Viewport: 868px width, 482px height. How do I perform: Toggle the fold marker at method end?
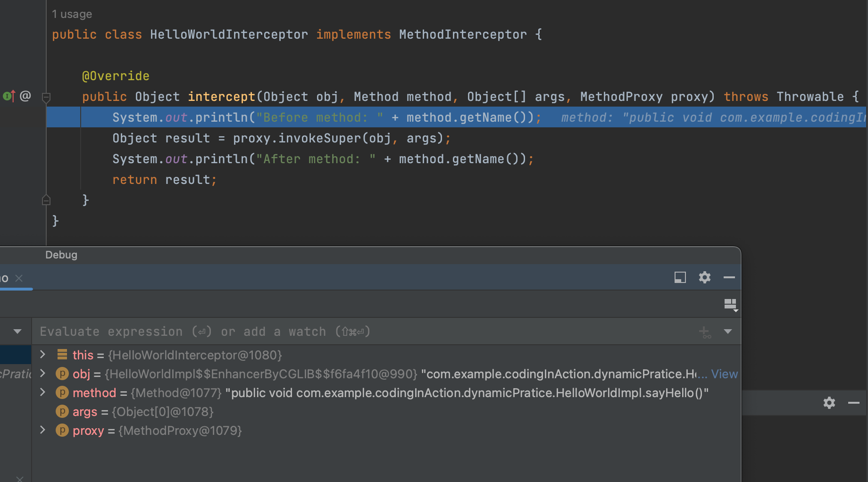pos(46,200)
